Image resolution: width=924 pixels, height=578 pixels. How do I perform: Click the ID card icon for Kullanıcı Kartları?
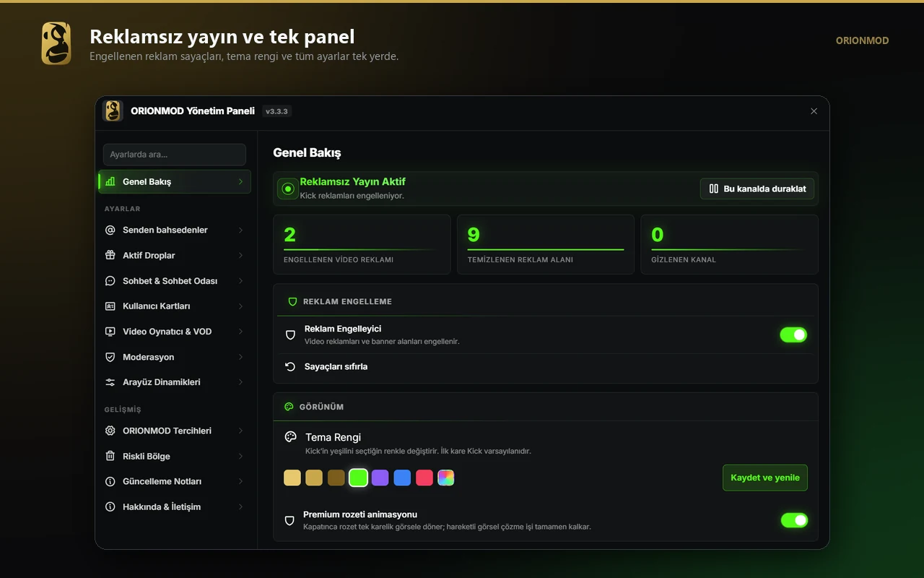pos(110,306)
